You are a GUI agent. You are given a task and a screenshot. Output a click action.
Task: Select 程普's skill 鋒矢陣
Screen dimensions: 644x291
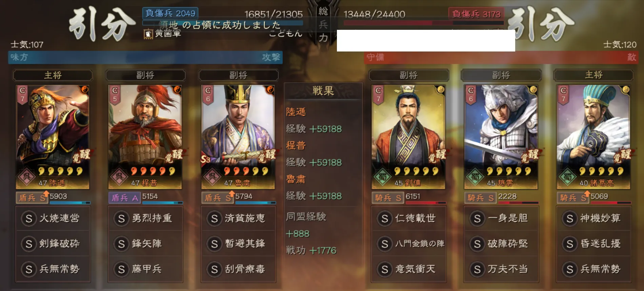click(x=145, y=244)
